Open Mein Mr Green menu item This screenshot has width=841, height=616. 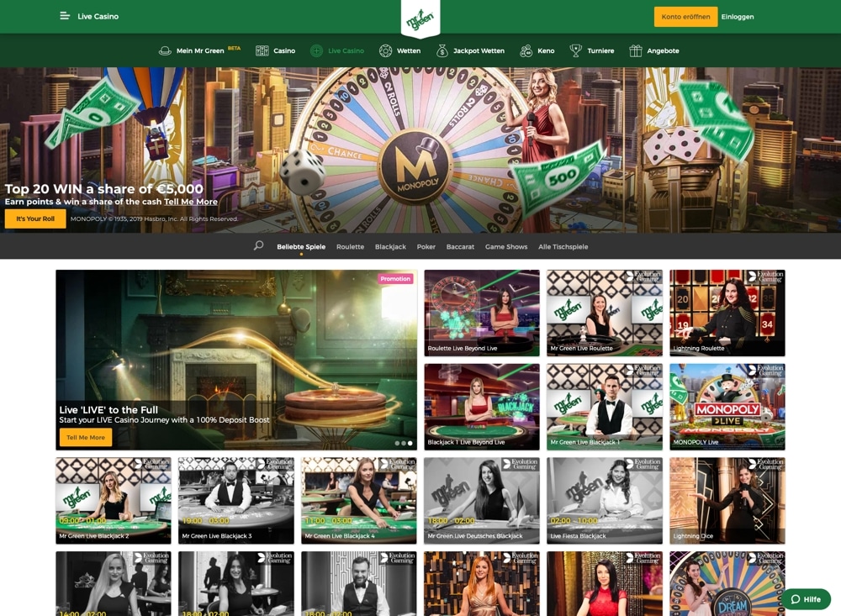click(x=200, y=51)
